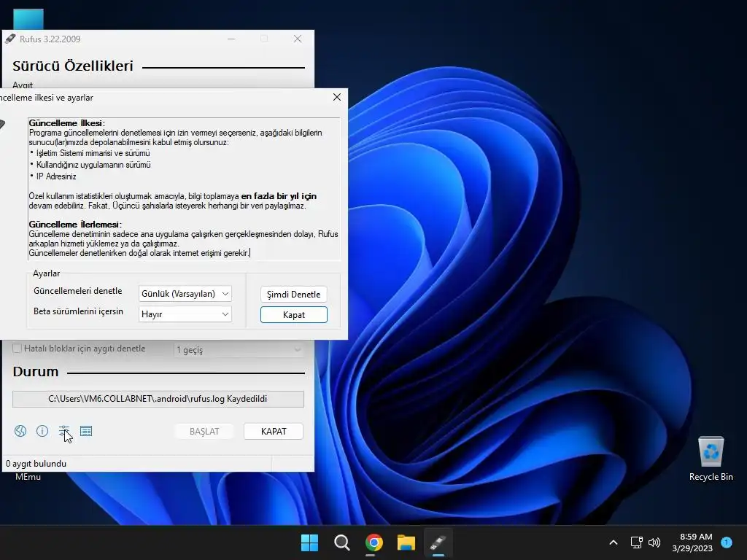The image size is (747, 560).
Task: Open the volume tray icon
Action: click(x=654, y=542)
